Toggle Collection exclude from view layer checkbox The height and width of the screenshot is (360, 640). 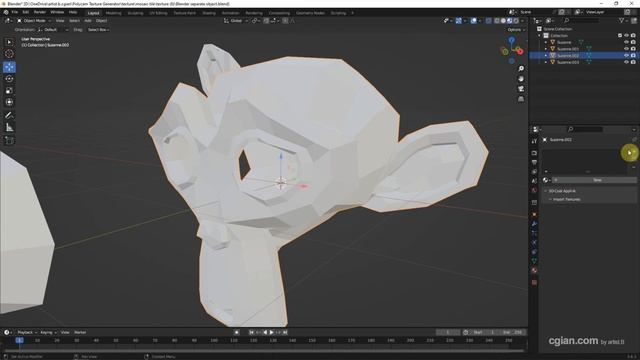620,36
